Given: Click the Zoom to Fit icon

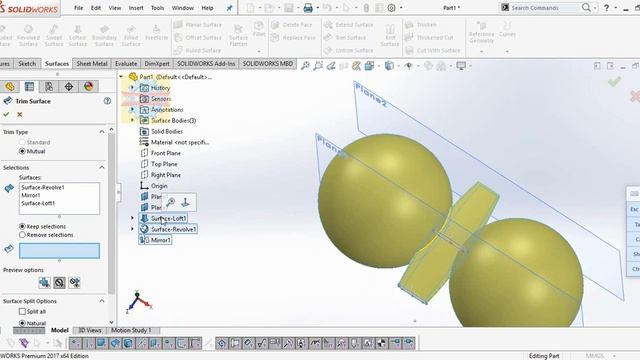Looking at the screenshot, I should pos(305,66).
